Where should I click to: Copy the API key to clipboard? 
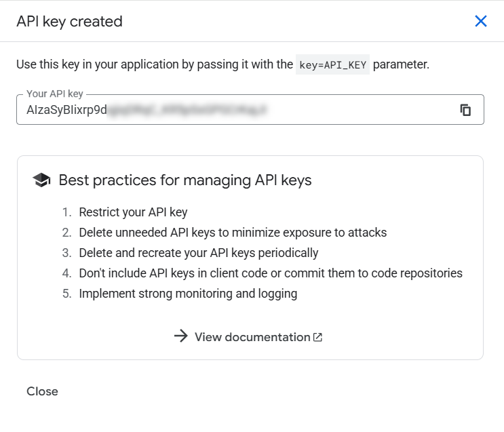tap(465, 110)
